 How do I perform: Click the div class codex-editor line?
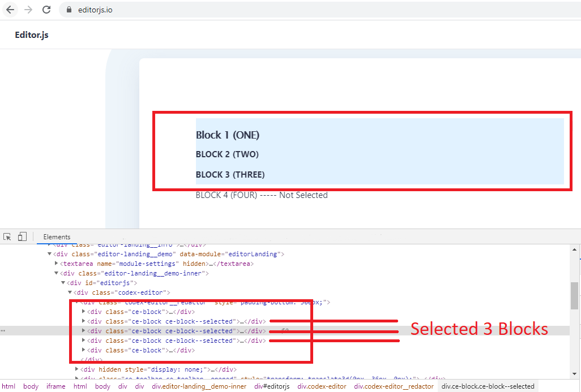point(122,292)
